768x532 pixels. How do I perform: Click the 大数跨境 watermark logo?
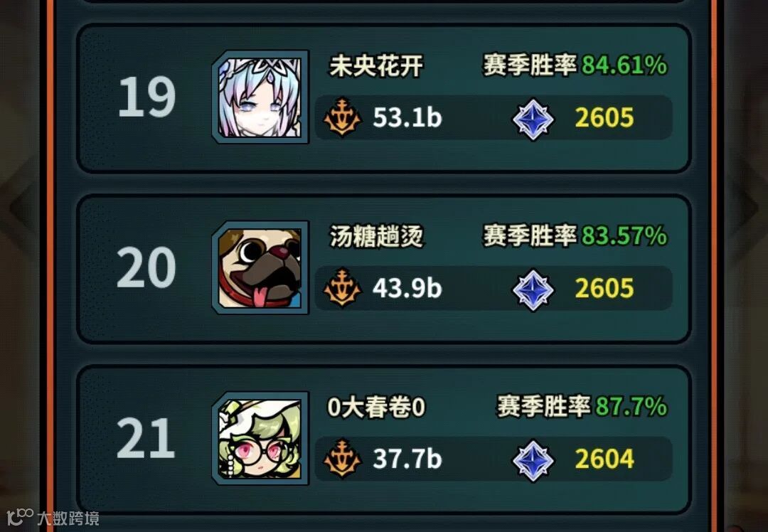click(53, 517)
